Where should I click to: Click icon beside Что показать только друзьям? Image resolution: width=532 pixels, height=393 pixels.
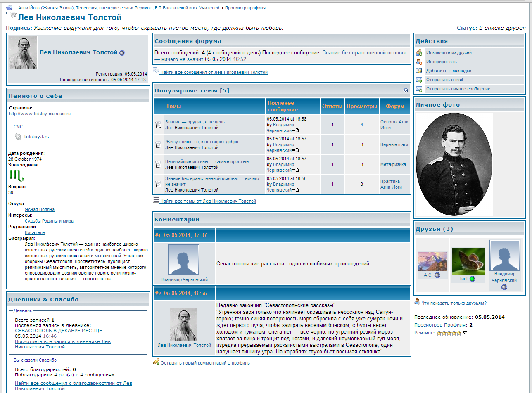pos(417,302)
